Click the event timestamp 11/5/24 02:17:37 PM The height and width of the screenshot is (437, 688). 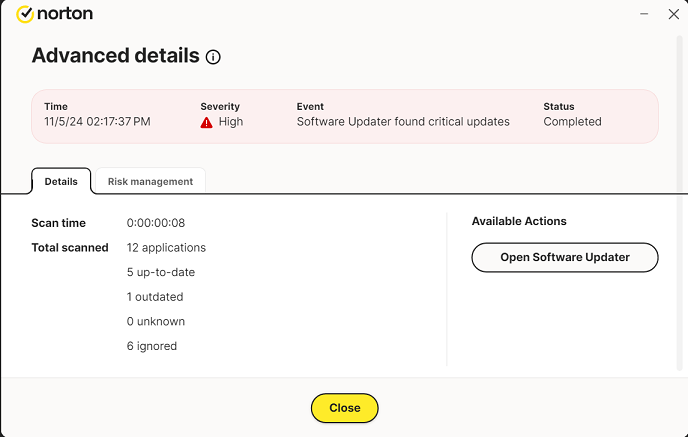point(97,122)
